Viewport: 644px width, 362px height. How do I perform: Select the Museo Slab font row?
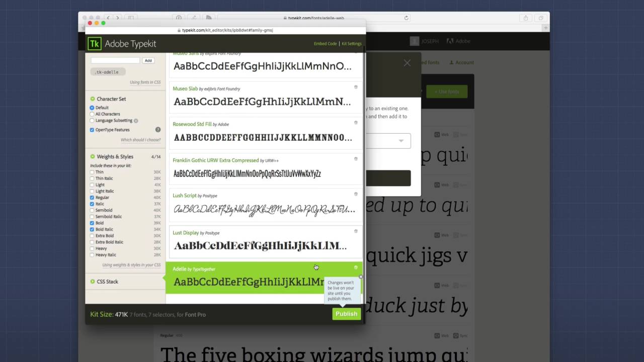[266, 98]
